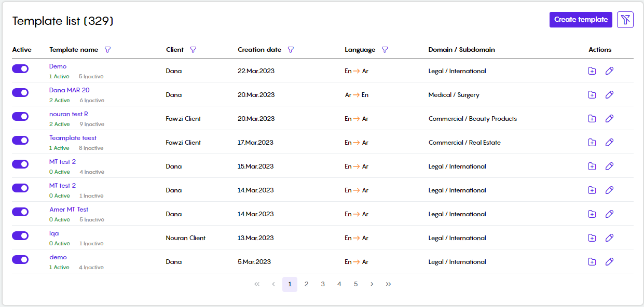Click add-folder icon for Teamplate teest row
The height and width of the screenshot is (307, 644).
(x=592, y=143)
